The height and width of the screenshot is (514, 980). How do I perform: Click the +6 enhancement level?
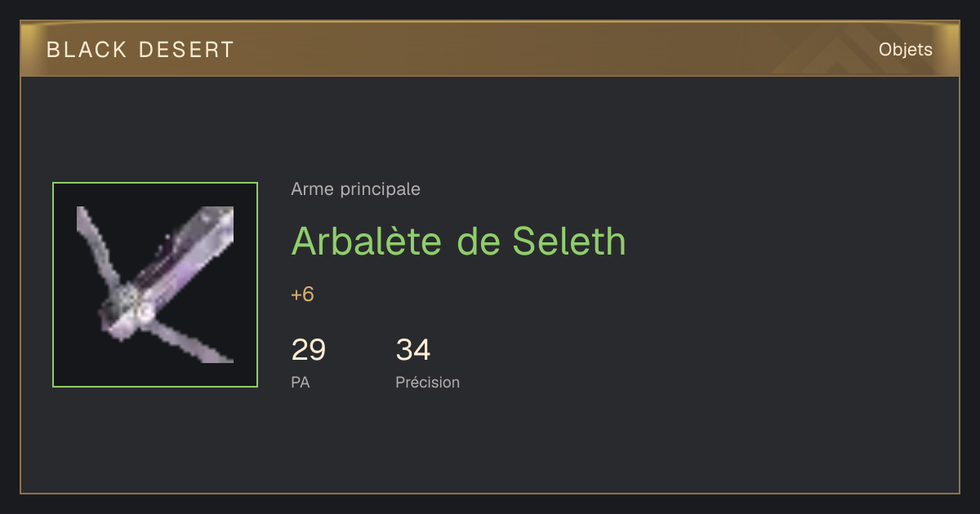pyautogui.click(x=302, y=295)
